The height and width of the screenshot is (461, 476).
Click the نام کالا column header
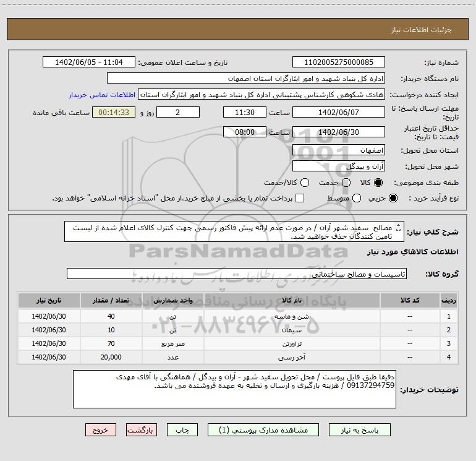click(292, 301)
